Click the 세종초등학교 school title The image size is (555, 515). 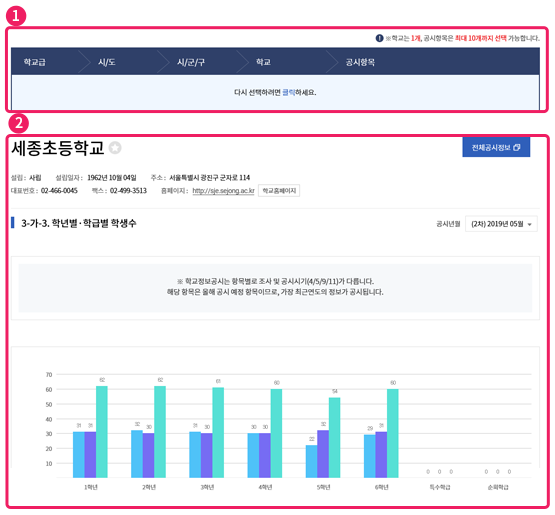click(x=58, y=148)
